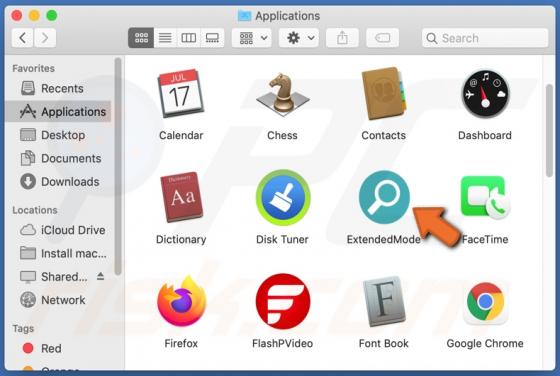Screen dimensions: 560x376
Task: Select the Font Book app icon
Action: tap(384, 301)
